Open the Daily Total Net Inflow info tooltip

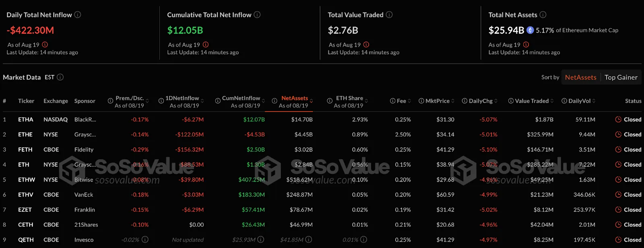pos(78,14)
